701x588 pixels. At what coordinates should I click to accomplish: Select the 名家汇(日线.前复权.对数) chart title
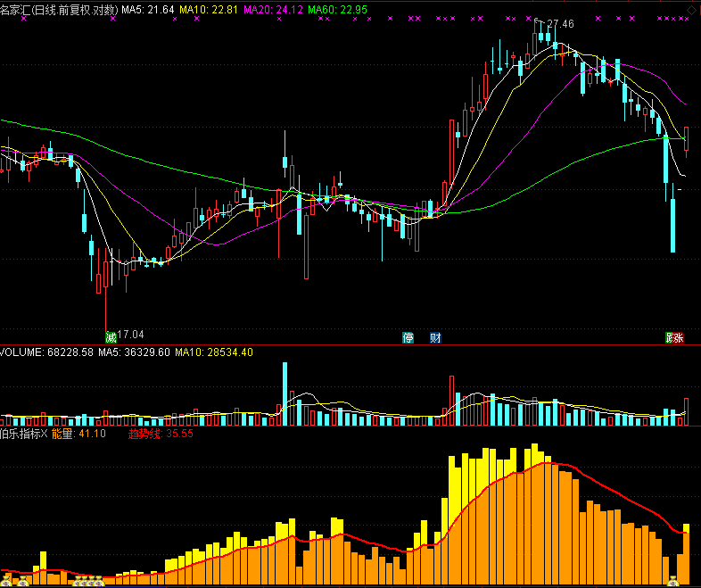tap(59, 10)
